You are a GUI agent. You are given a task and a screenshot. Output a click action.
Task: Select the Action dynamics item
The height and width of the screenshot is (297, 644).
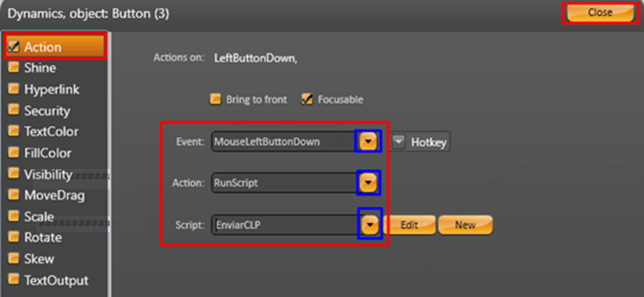[x=44, y=47]
